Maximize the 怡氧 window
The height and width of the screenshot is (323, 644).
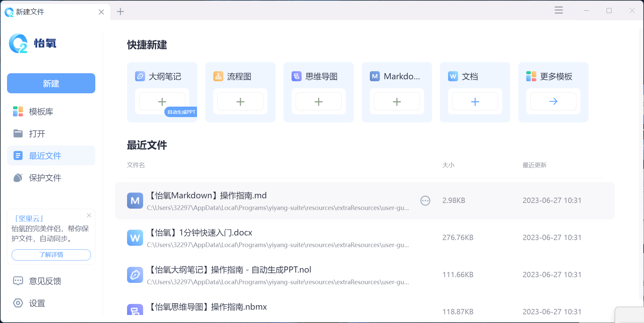(x=609, y=11)
